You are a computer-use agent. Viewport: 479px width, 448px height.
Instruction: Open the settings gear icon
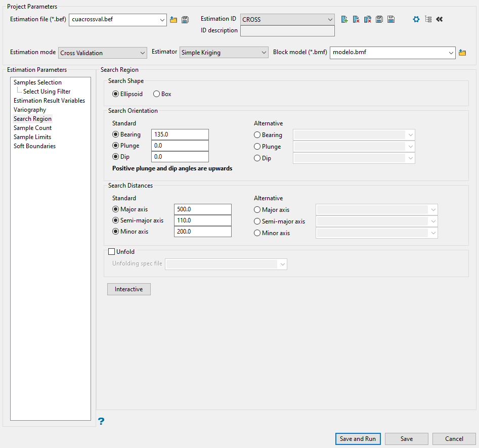416,19
